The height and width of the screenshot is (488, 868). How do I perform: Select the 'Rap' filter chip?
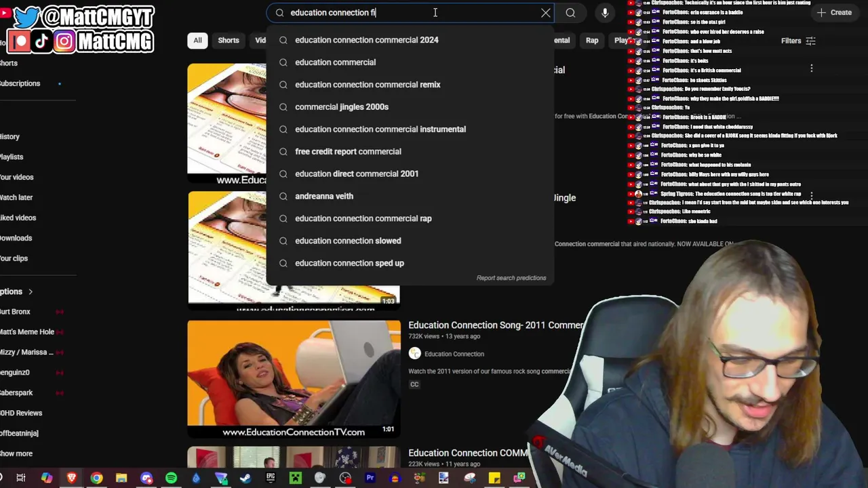(x=592, y=41)
